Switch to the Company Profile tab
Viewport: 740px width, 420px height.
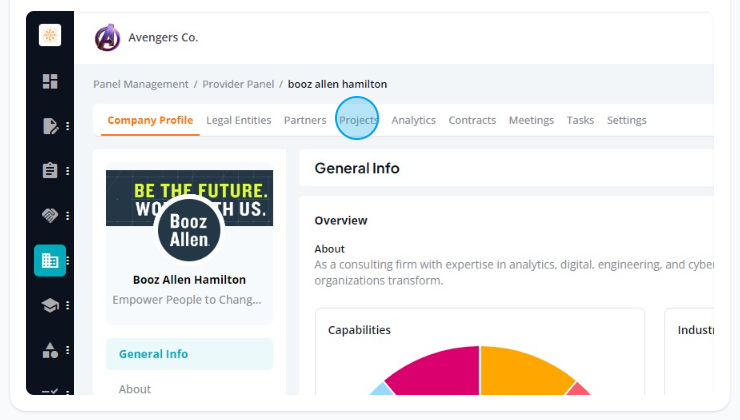(x=150, y=120)
